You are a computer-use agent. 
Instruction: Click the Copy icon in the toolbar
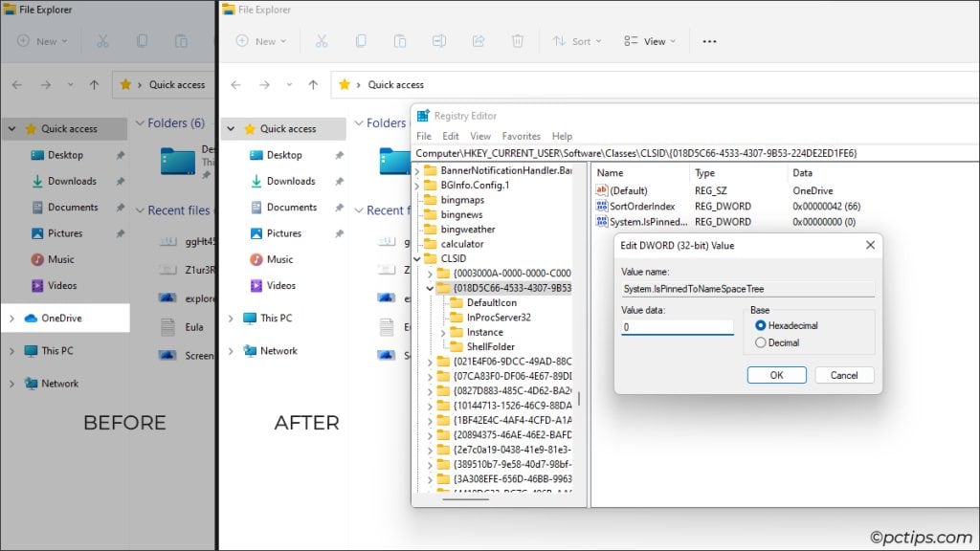pos(361,41)
